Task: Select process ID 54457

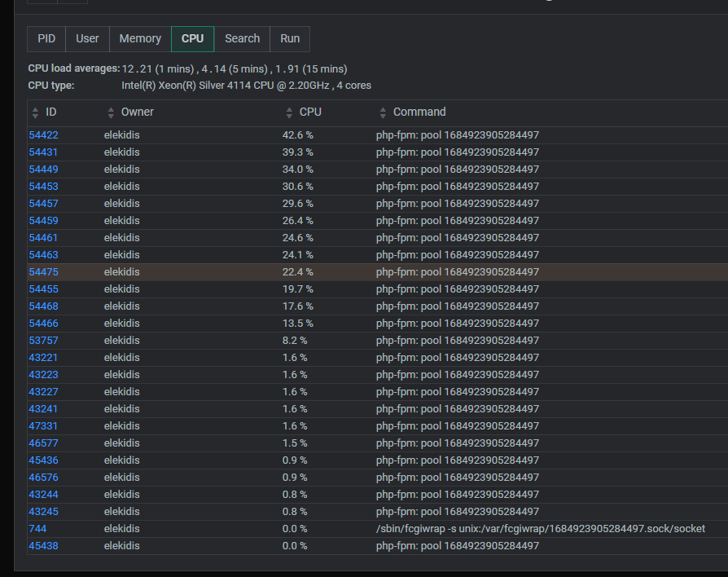Action: [44, 204]
